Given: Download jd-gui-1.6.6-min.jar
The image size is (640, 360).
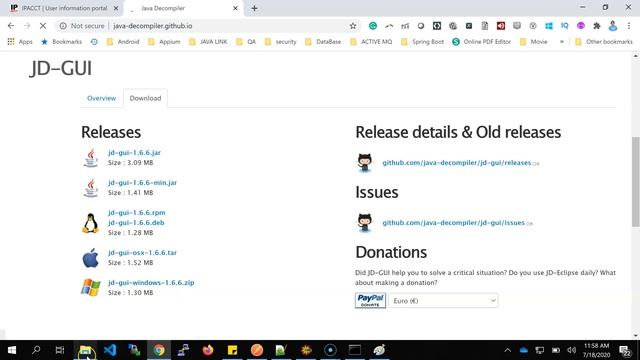Looking at the screenshot, I should pos(142,182).
